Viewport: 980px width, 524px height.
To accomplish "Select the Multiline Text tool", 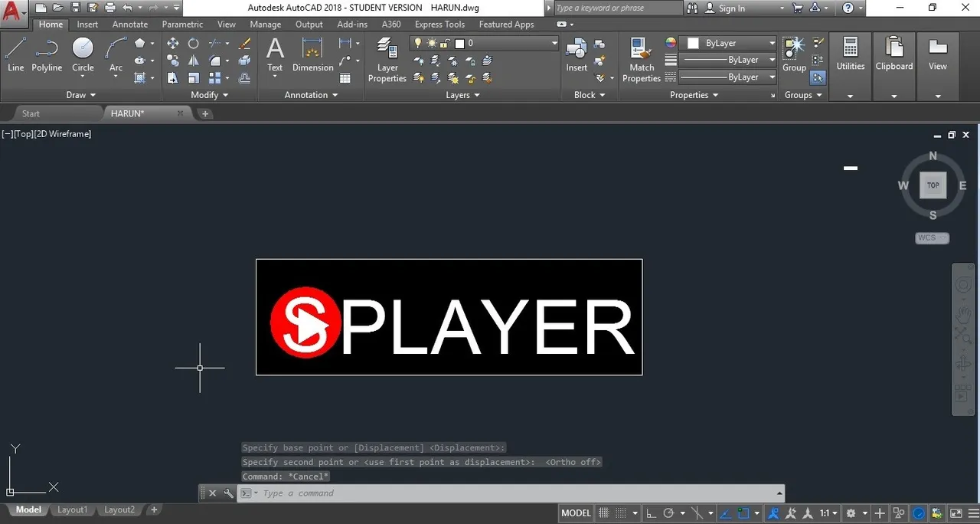I will (x=275, y=55).
